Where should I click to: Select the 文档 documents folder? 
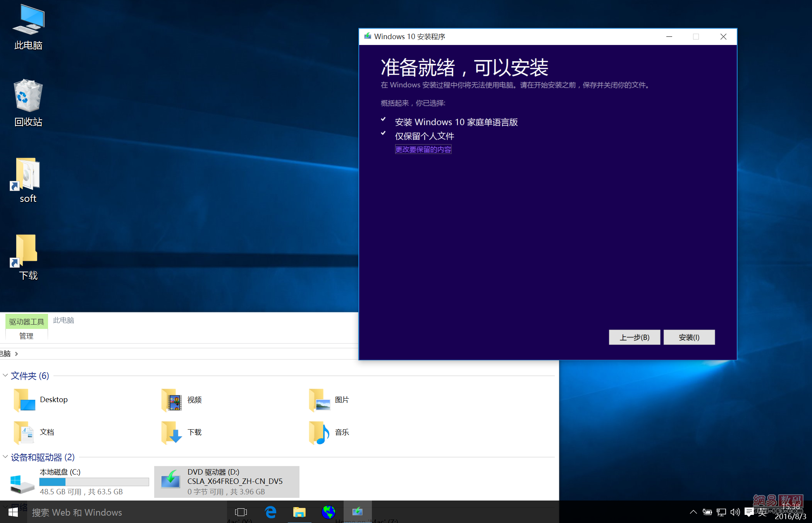pos(34,432)
